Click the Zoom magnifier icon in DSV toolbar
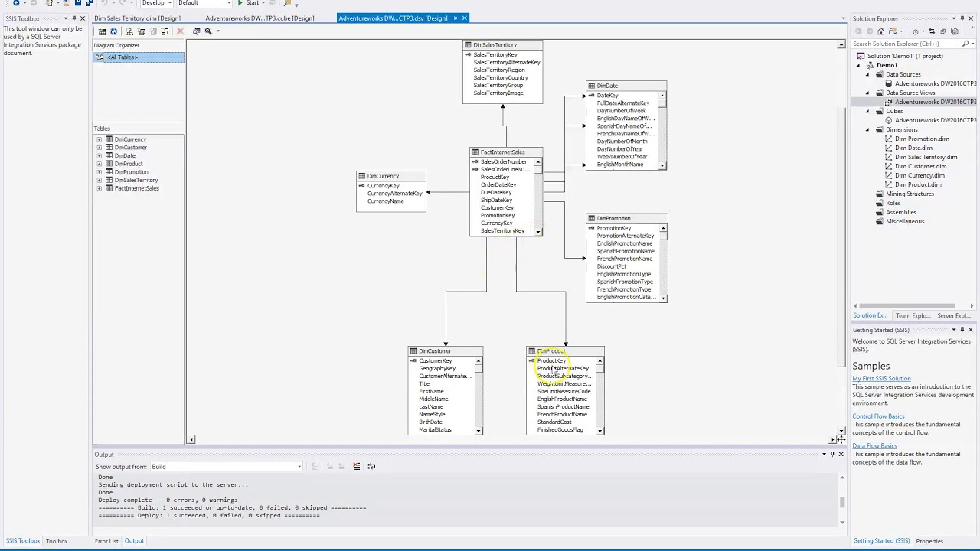Image resolution: width=980 pixels, height=551 pixels. tap(207, 31)
